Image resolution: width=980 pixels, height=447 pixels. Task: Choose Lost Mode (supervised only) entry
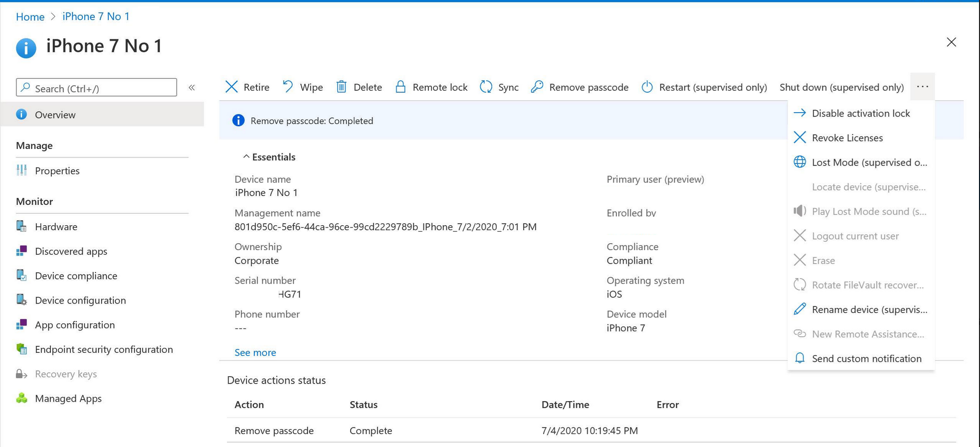click(x=861, y=162)
